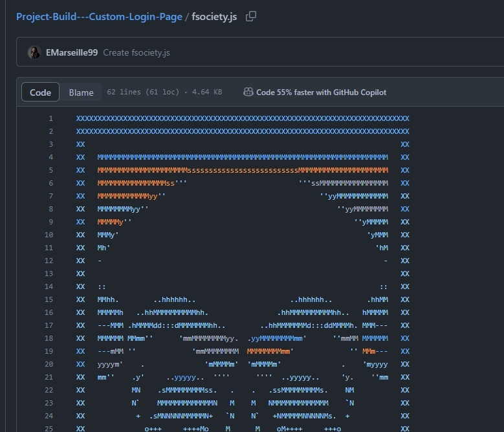This screenshot has width=504, height=432.
Task: Click the X row of code line 1
Action: click(243, 118)
